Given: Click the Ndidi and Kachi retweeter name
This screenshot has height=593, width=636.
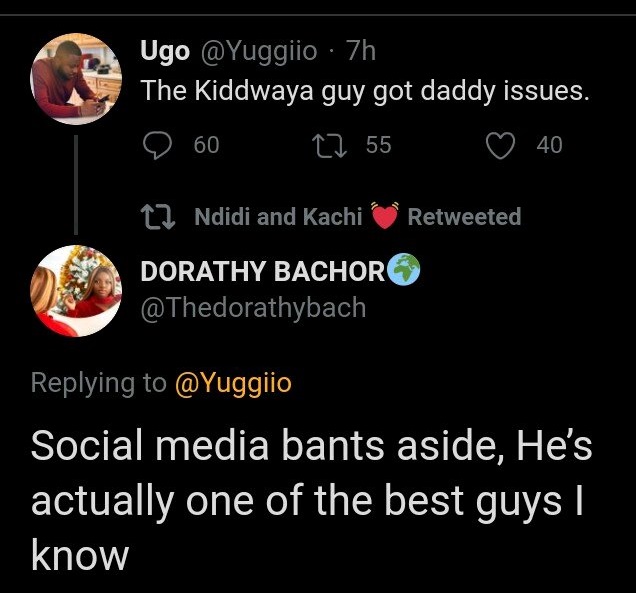Looking at the screenshot, I should pos(277,216).
